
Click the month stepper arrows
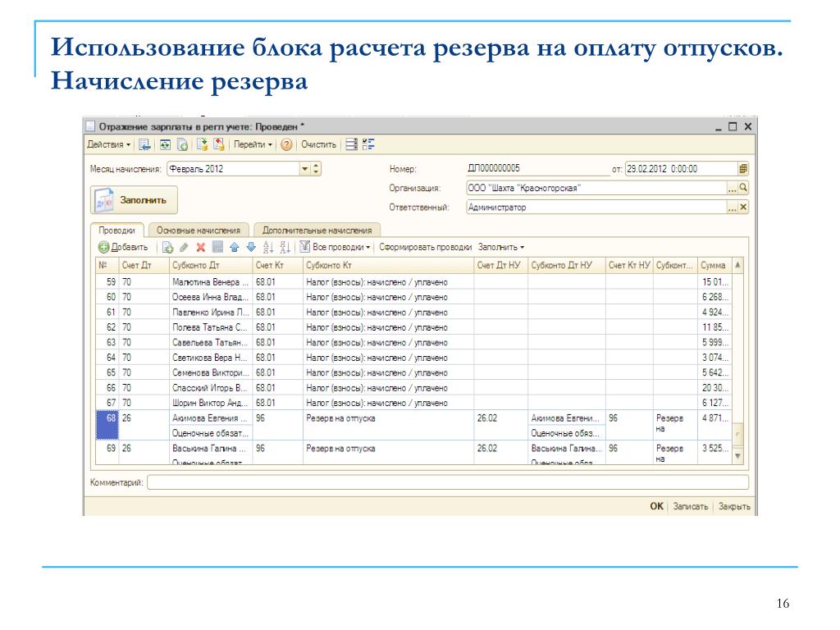[316, 169]
